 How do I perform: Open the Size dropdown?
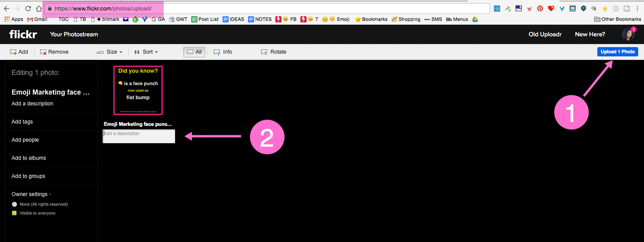[x=109, y=52]
